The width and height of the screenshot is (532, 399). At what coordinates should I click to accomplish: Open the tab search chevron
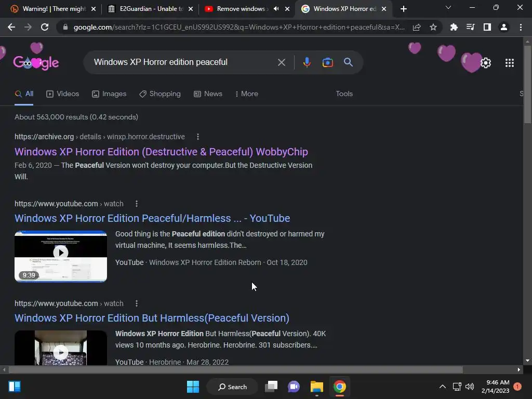tap(448, 7)
